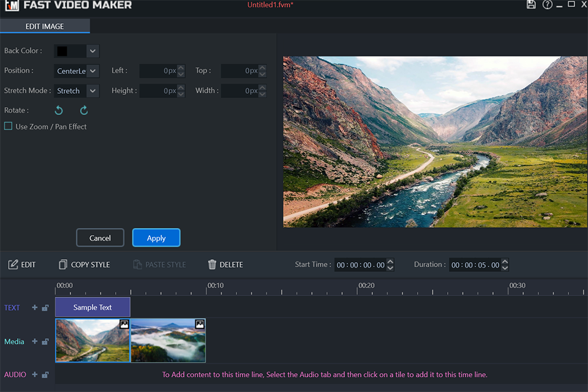Save the Untitled1 project
This screenshot has width=588, height=392.
pyautogui.click(x=531, y=5)
